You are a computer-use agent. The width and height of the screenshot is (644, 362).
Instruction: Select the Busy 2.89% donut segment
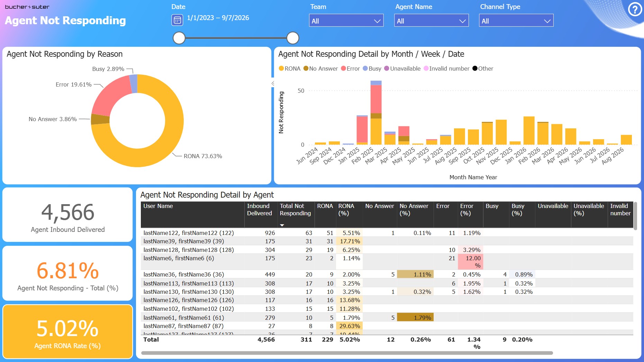pos(134,83)
